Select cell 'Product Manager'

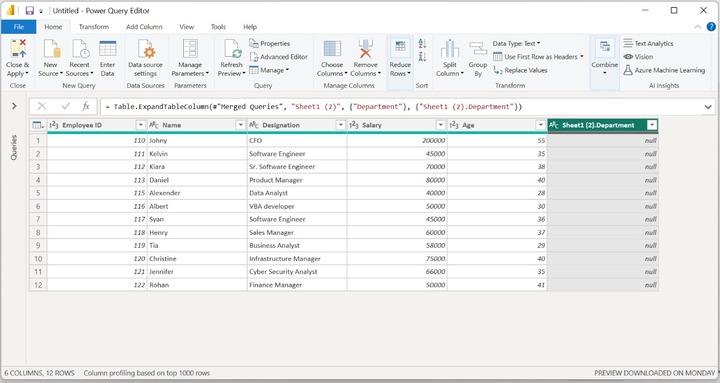coord(297,180)
